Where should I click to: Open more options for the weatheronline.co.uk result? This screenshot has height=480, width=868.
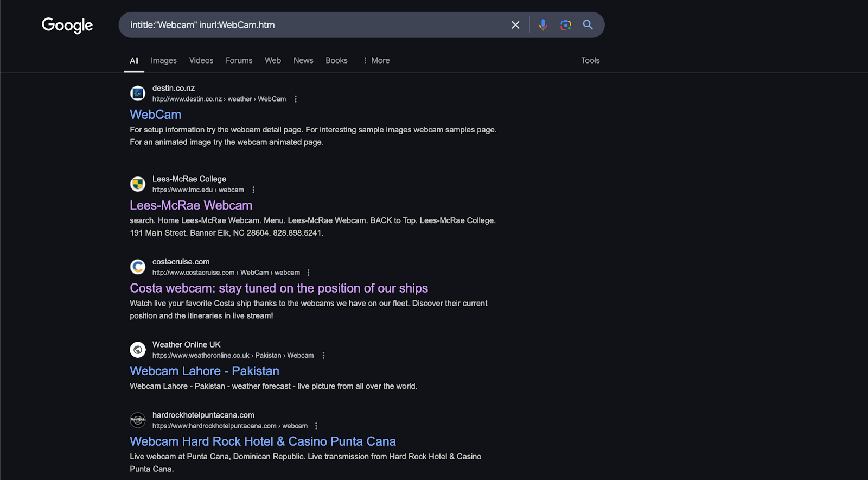pos(324,355)
